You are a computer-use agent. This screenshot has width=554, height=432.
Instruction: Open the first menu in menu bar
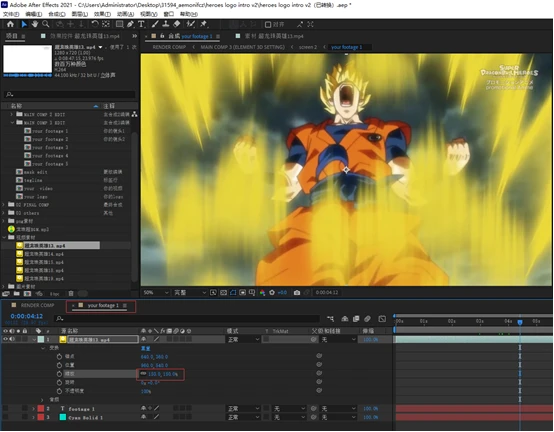(11, 14)
